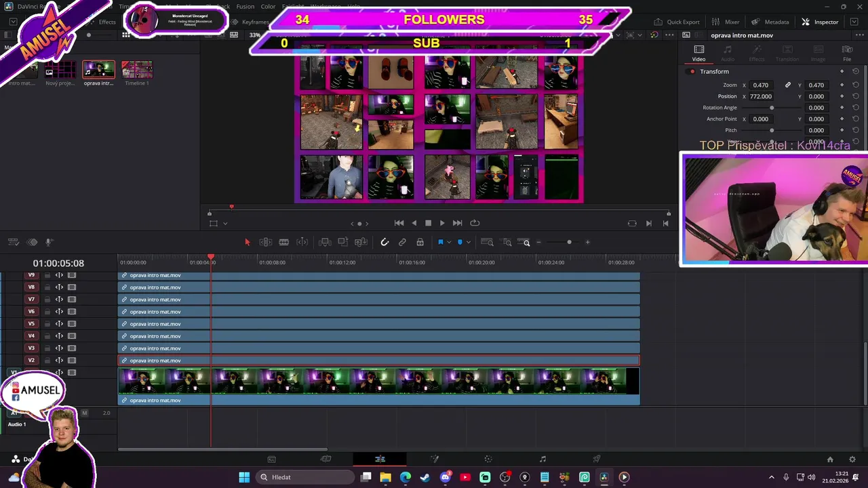Image resolution: width=868 pixels, height=488 pixels.
Task: Collapse the Transform section header
Action: (x=714, y=71)
